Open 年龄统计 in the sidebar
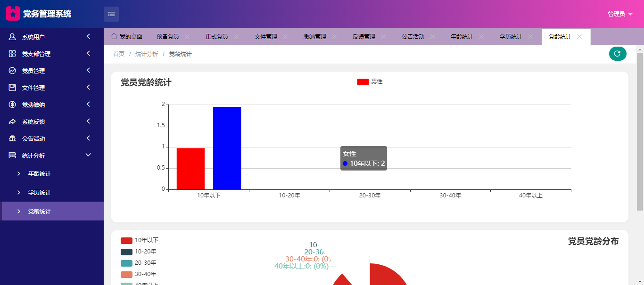The height and width of the screenshot is (285, 644). [x=40, y=174]
